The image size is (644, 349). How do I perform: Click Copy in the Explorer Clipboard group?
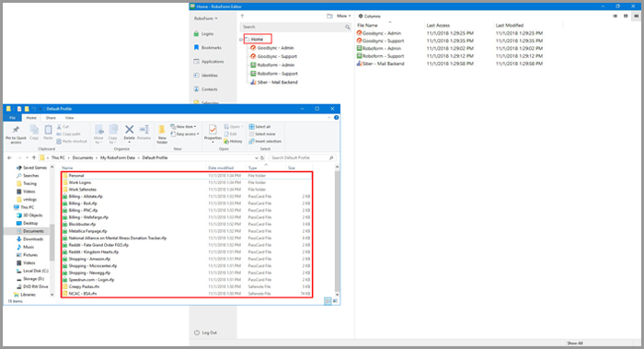point(34,134)
